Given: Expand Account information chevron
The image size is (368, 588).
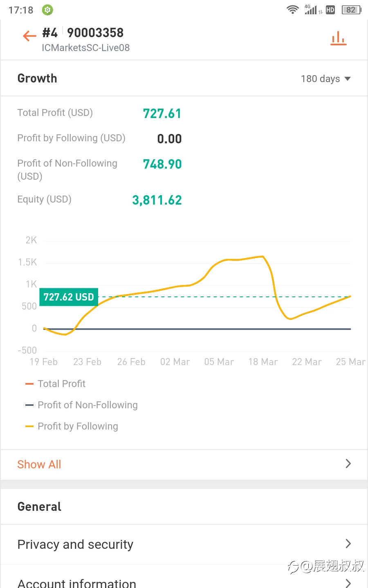Looking at the screenshot, I should click(x=348, y=583).
